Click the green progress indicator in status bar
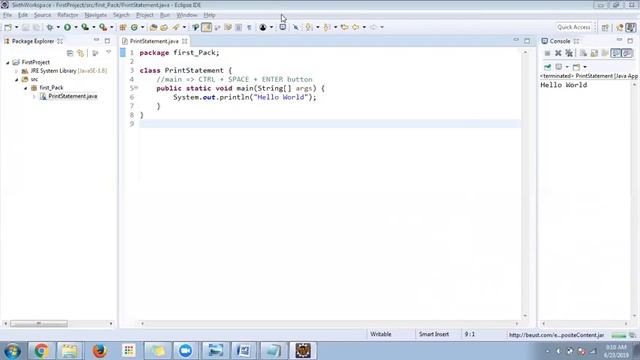This screenshot has width=640, height=360. pos(619,336)
